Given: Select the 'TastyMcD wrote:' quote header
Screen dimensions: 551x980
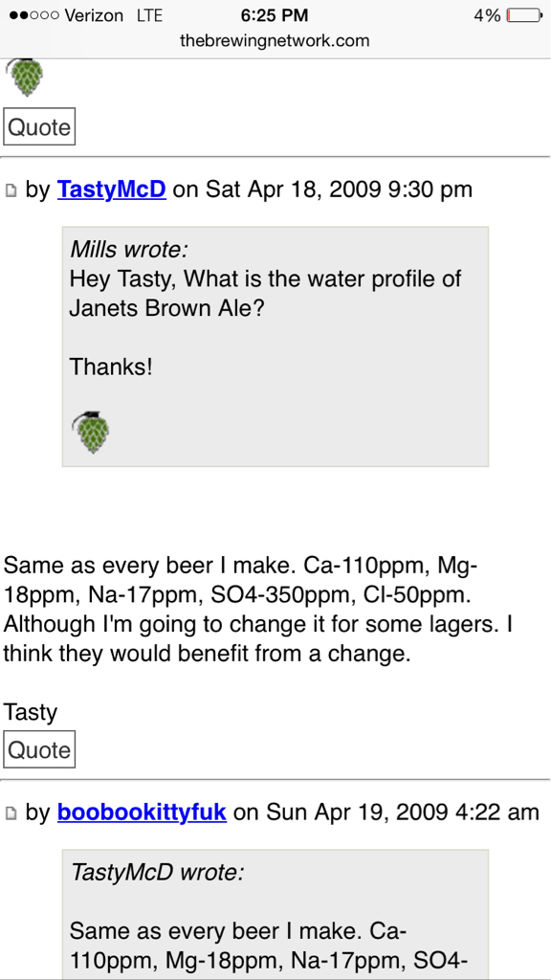Looking at the screenshot, I should 157,872.
